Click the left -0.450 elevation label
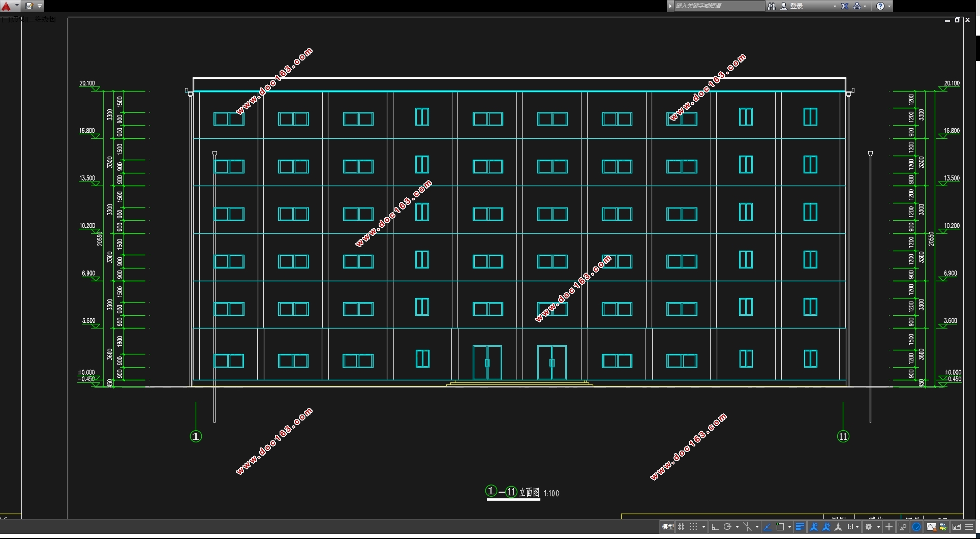The image size is (980, 539). click(86, 379)
